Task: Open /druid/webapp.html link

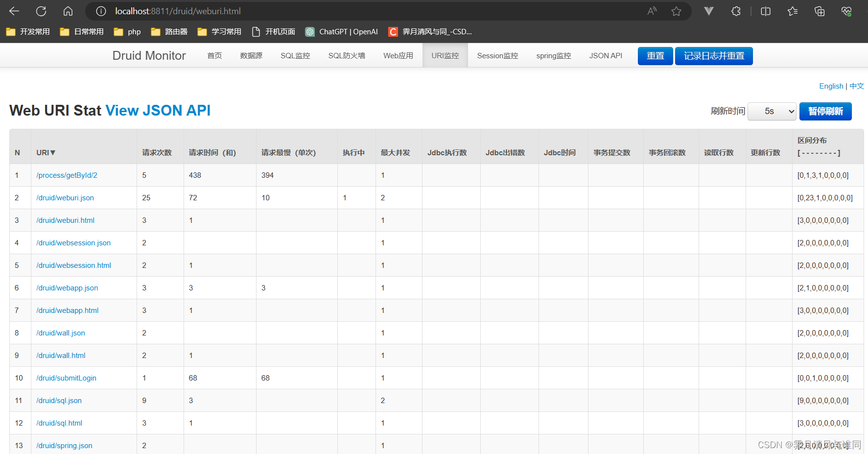Action: 67,311
